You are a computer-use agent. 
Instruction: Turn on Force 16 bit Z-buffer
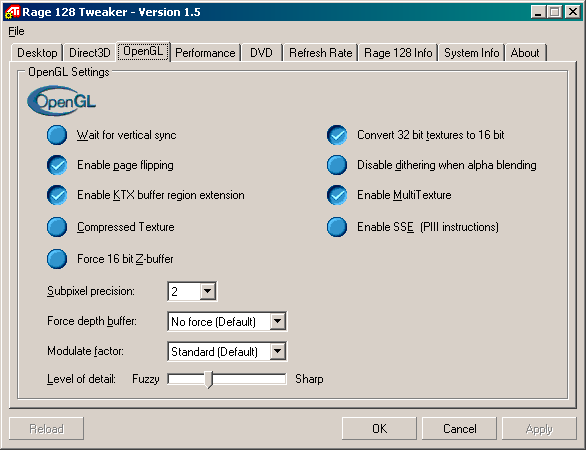click(57, 259)
